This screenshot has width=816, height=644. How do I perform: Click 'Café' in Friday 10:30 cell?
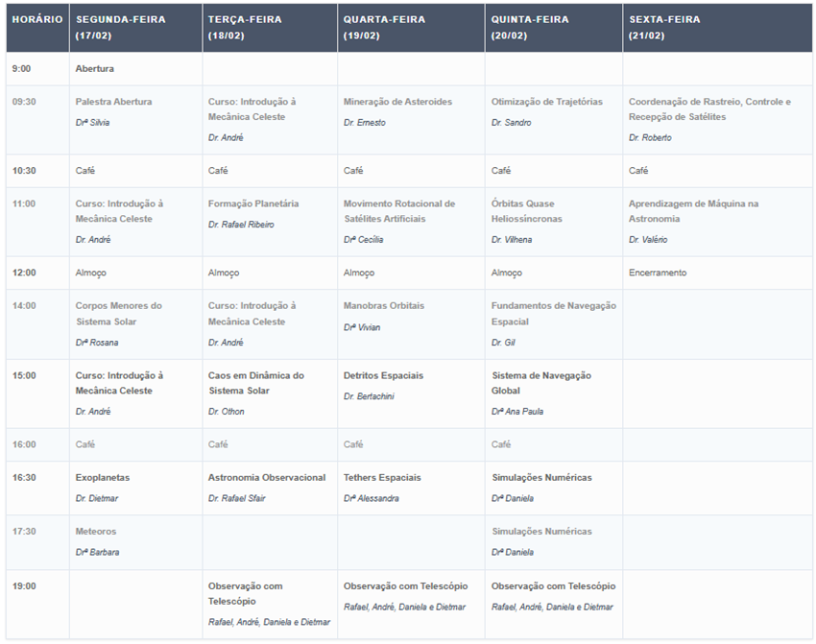coord(638,171)
